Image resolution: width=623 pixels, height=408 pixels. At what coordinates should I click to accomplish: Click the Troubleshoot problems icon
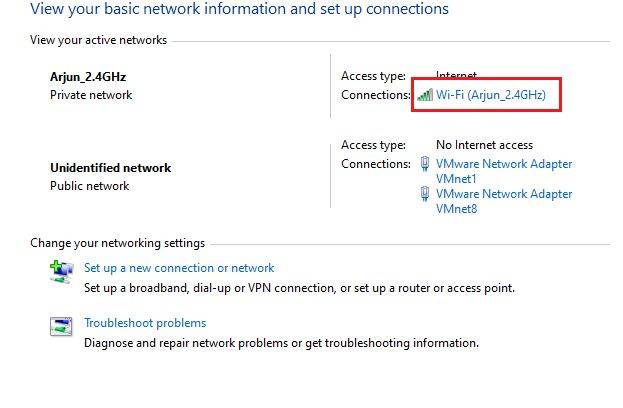point(62,326)
